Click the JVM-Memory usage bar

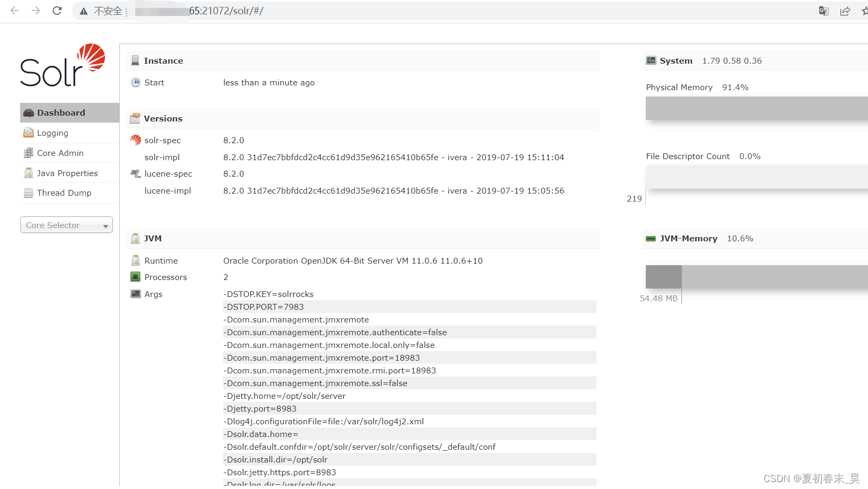(x=757, y=277)
